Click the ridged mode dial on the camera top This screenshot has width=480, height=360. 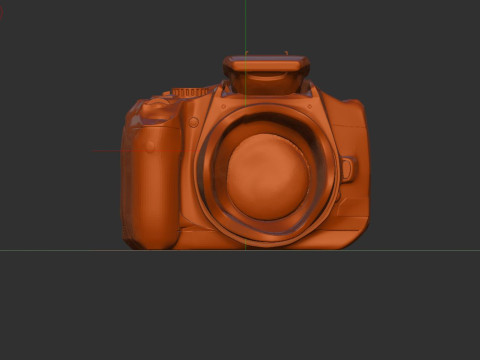[x=189, y=92]
